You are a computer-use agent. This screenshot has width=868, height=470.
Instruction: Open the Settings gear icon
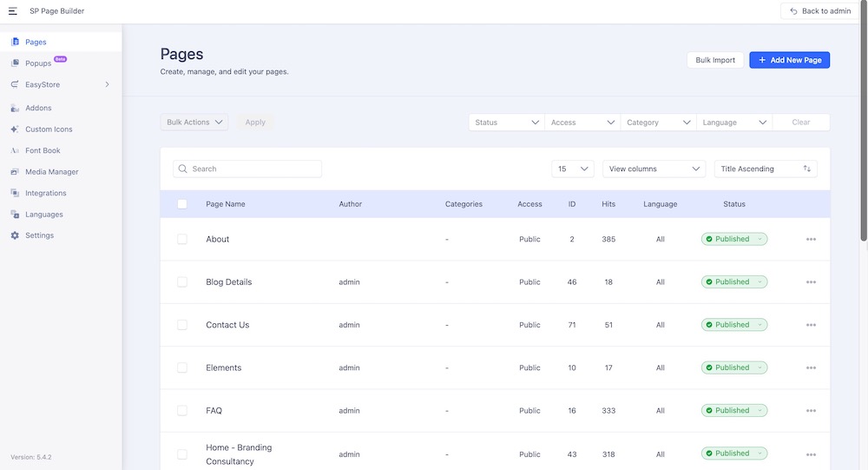click(15, 235)
